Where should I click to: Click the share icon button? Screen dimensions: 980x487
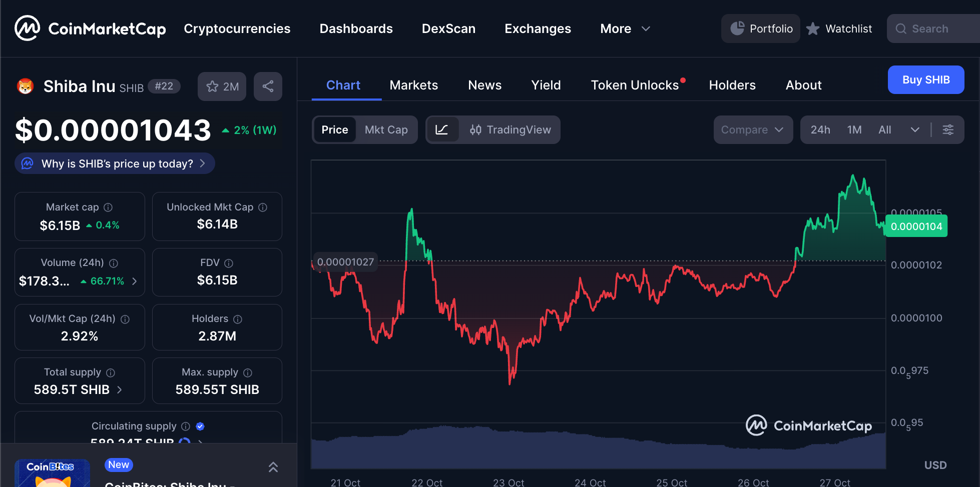tap(268, 86)
